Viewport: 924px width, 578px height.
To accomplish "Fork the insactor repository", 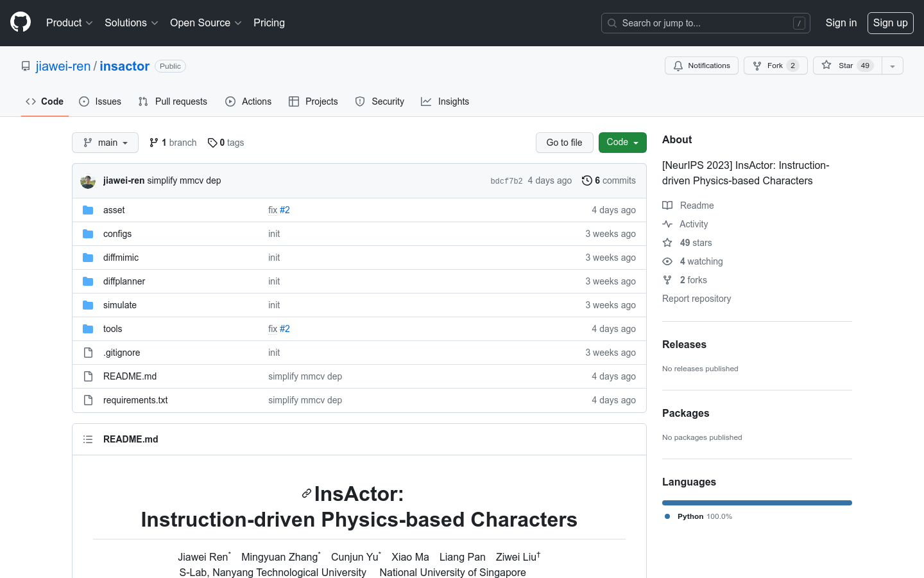I will [x=776, y=66].
